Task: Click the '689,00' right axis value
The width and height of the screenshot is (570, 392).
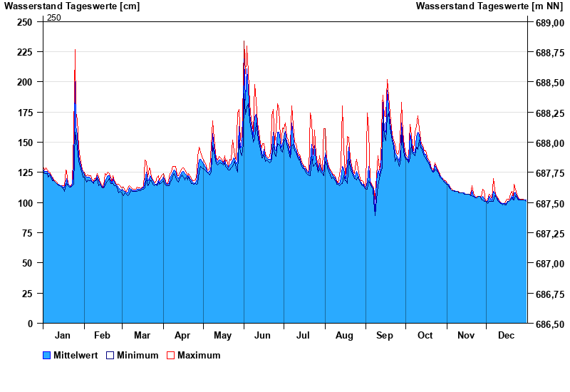Action: point(550,23)
